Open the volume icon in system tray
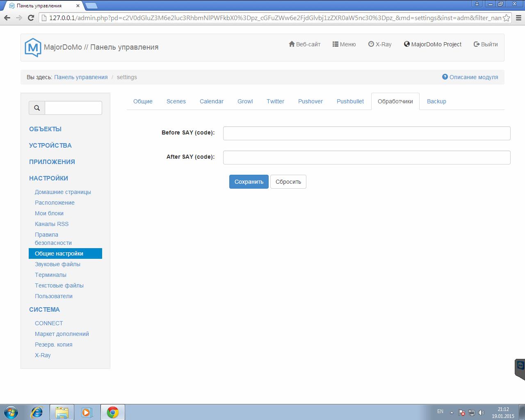This screenshot has height=420, width=525. [482, 411]
